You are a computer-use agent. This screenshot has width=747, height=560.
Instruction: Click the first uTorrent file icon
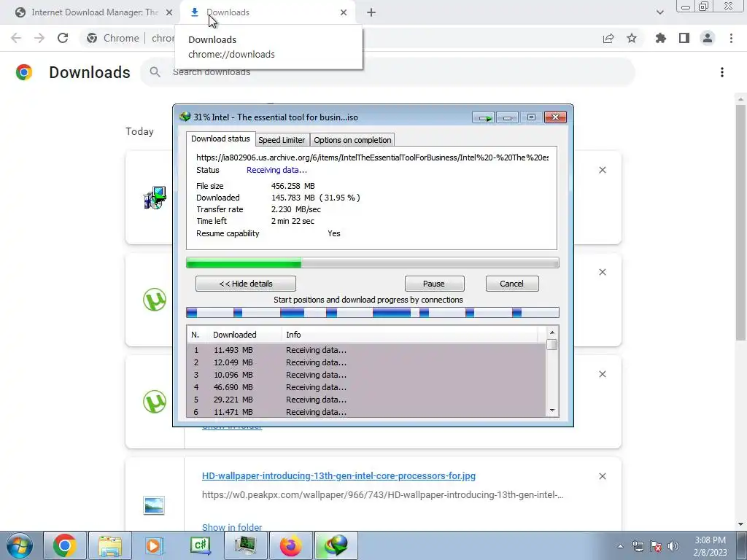pos(155,300)
